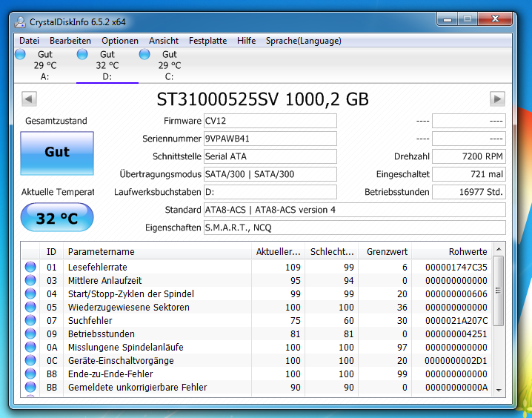Select drive C: status orb

click(144, 54)
